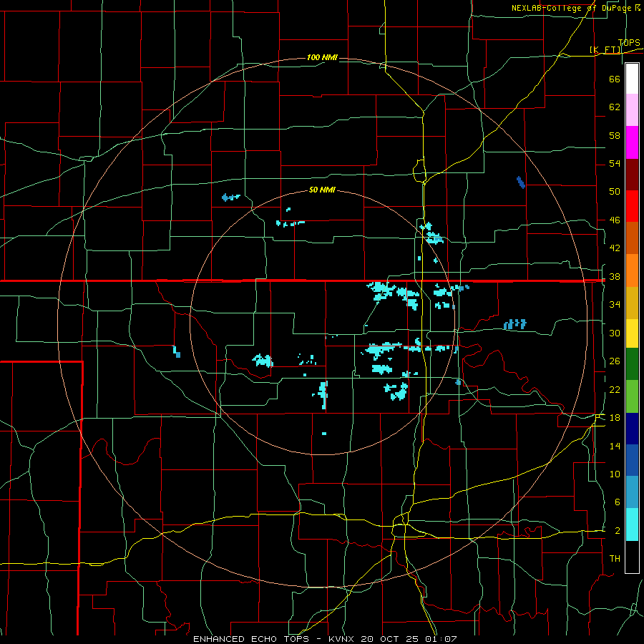Click the "6" scale value
The height and width of the screenshot is (644, 644).
point(618,502)
